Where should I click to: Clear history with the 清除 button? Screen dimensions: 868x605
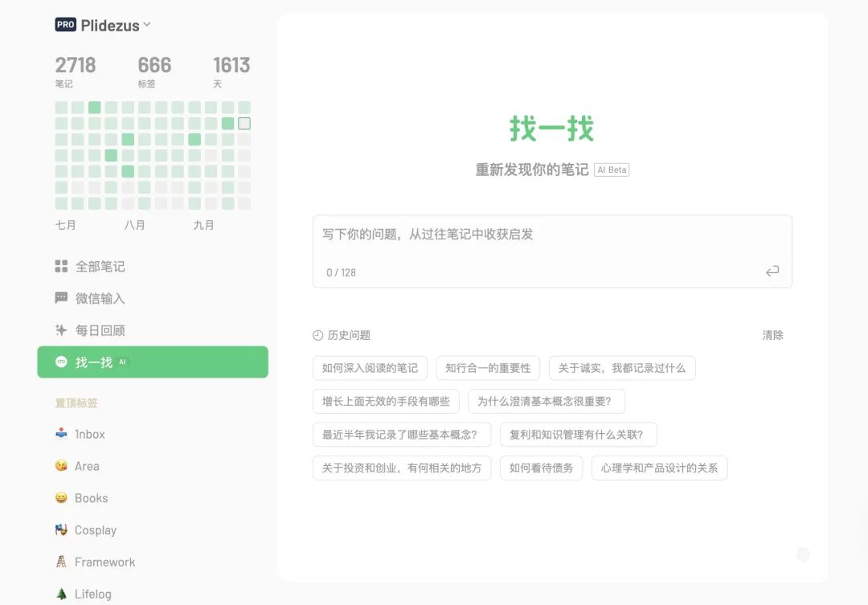click(773, 335)
